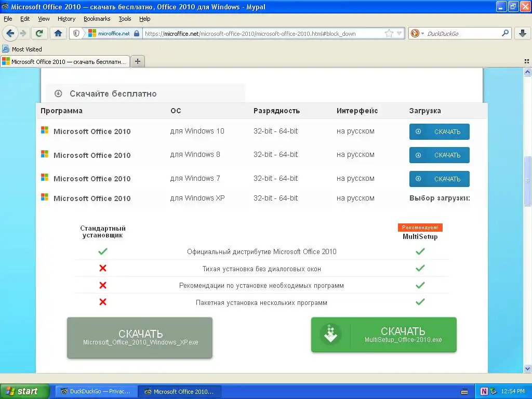Viewport: 532px width, 399px height.
Task: Open the Tools menu
Action: pyautogui.click(x=125, y=19)
